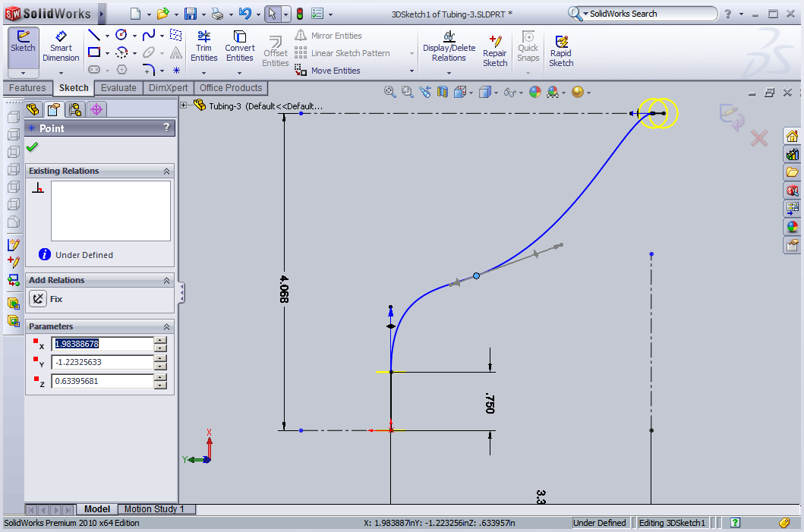Open Display/Delete Relations
The width and height of the screenshot is (804, 532).
[449, 47]
